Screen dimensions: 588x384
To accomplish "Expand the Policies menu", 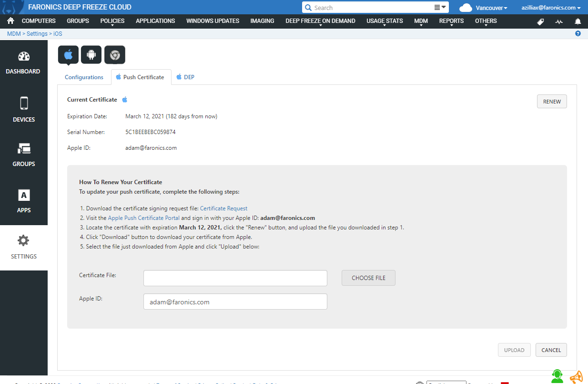I will (112, 21).
